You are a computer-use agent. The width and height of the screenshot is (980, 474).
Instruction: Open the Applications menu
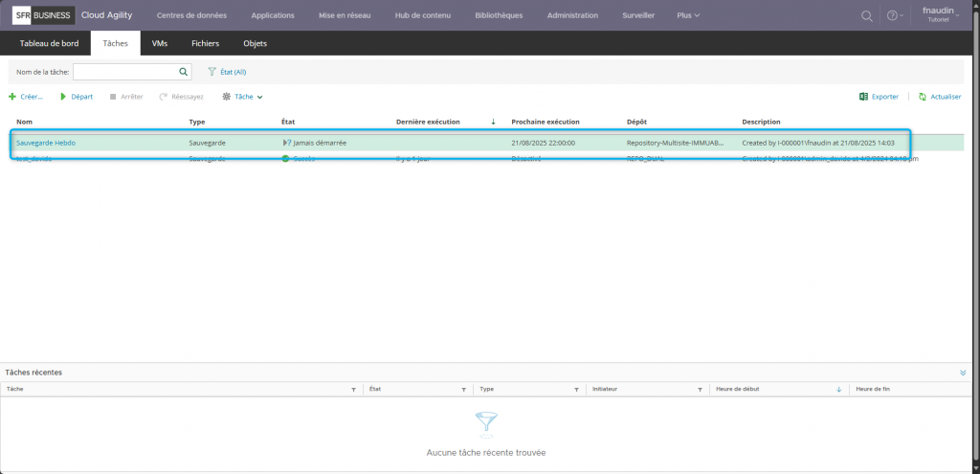[x=273, y=15]
